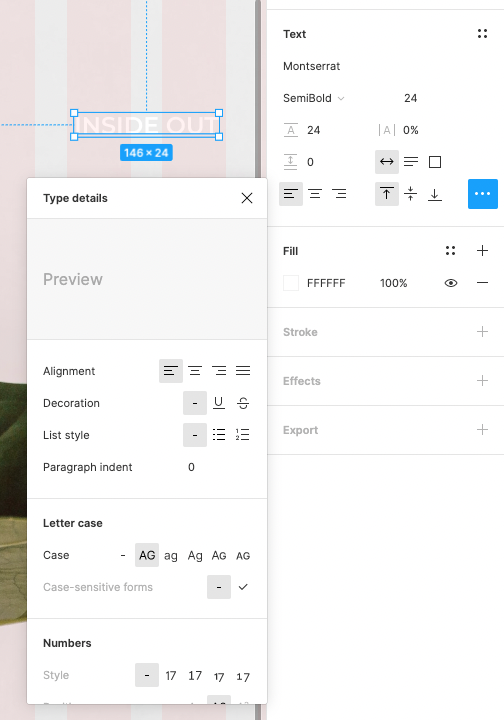This screenshot has width=504, height=720.
Task: Select lowercase 'ag' letter case
Action: 171,555
